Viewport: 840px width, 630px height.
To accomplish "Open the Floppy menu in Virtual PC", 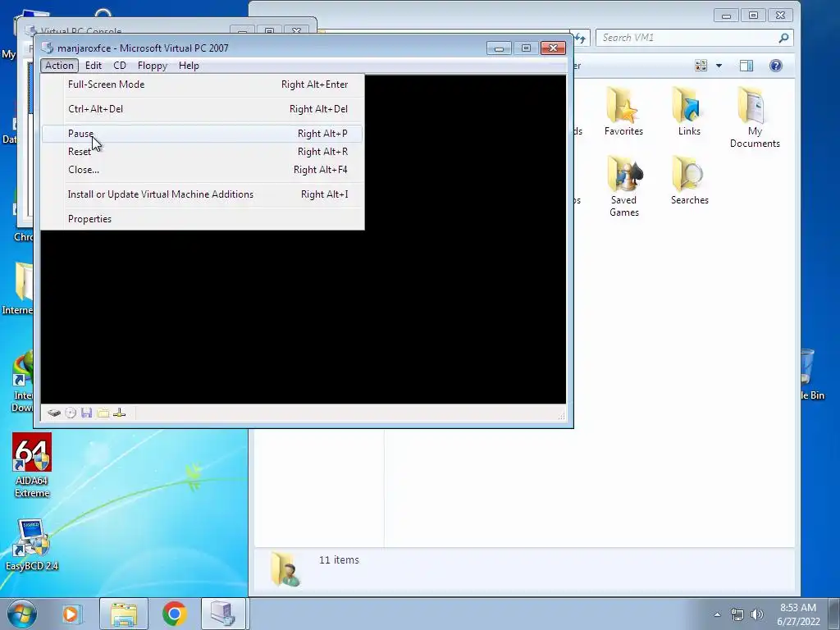I will (x=152, y=66).
